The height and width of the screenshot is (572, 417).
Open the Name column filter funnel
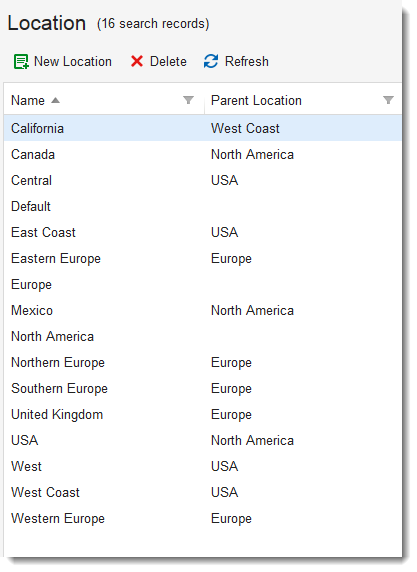pyautogui.click(x=188, y=100)
